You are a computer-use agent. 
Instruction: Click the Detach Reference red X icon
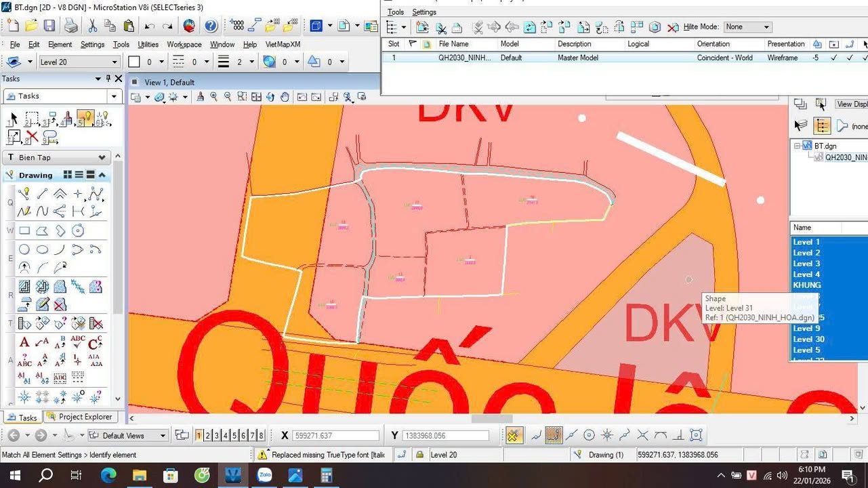672,27
